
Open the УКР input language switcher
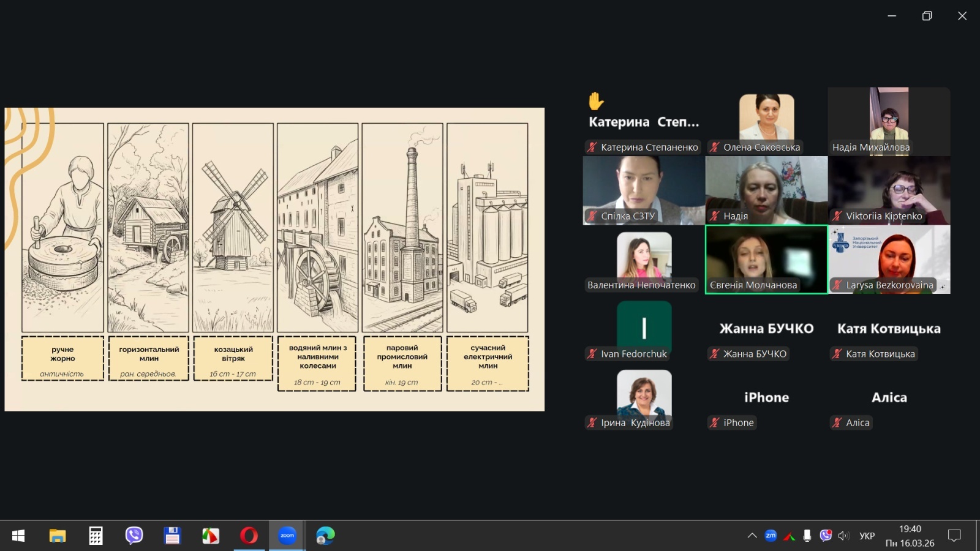pyautogui.click(x=867, y=536)
